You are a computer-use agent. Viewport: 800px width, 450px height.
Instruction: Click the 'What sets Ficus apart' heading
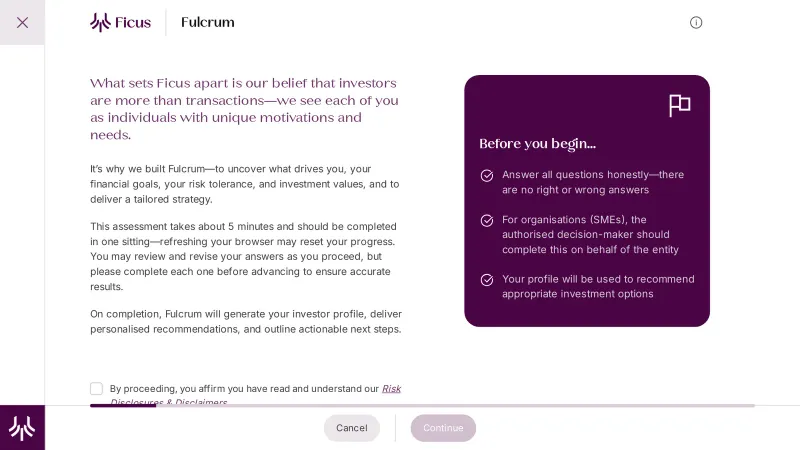click(244, 109)
